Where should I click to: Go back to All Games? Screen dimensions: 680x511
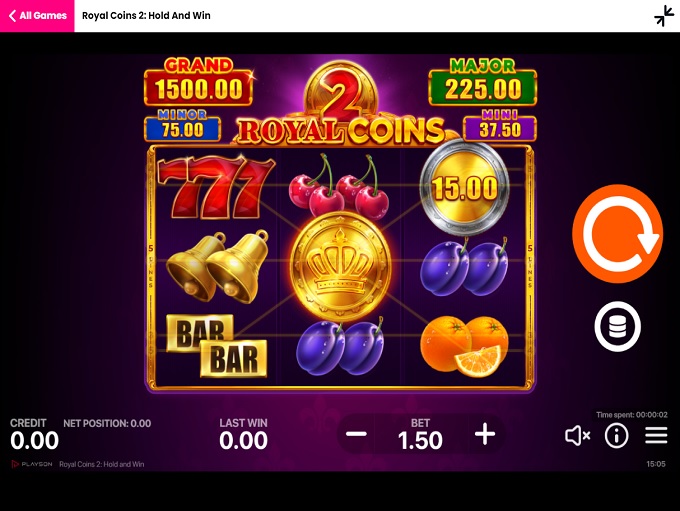click(37, 16)
